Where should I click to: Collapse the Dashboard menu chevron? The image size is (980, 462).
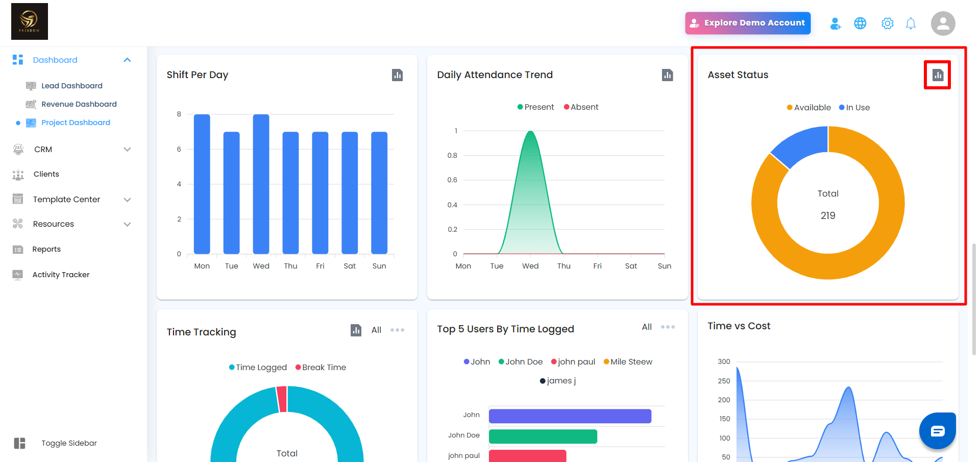[x=127, y=60]
